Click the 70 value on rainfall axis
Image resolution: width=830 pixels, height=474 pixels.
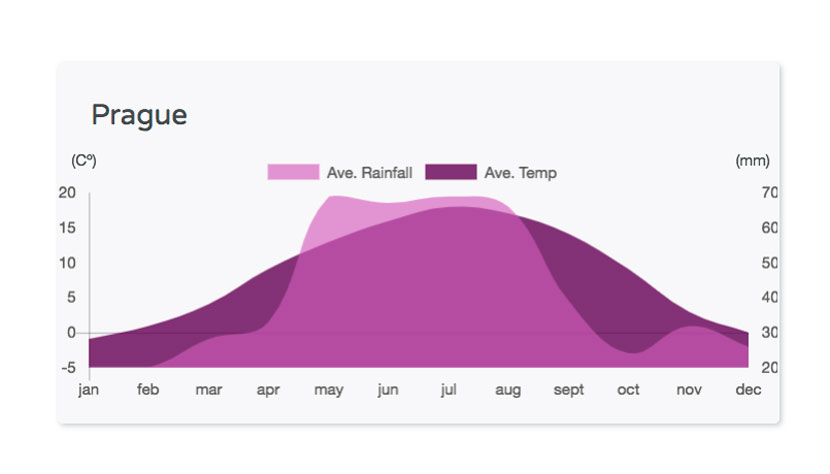(x=770, y=192)
